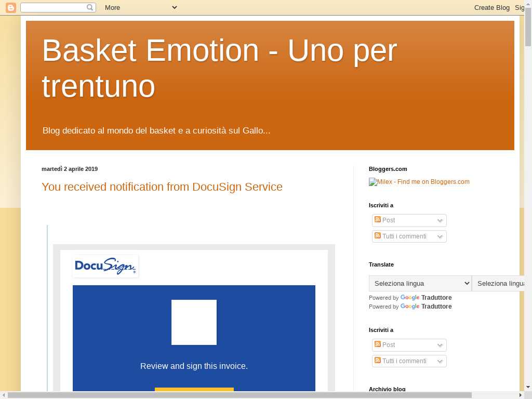Click the yellow button below Review and sign
The height and width of the screenshot is (399, 532).
pyautogui.click(x=194, y=390)
